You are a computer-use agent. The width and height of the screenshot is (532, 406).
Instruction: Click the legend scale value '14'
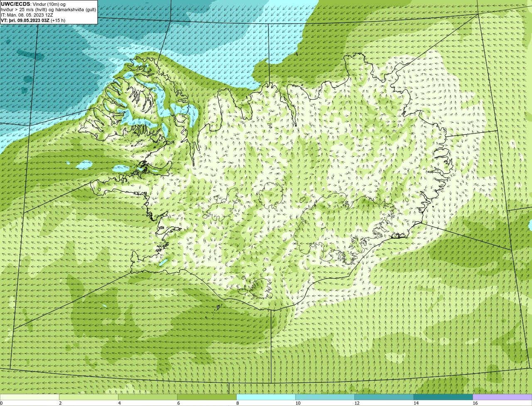416,403
